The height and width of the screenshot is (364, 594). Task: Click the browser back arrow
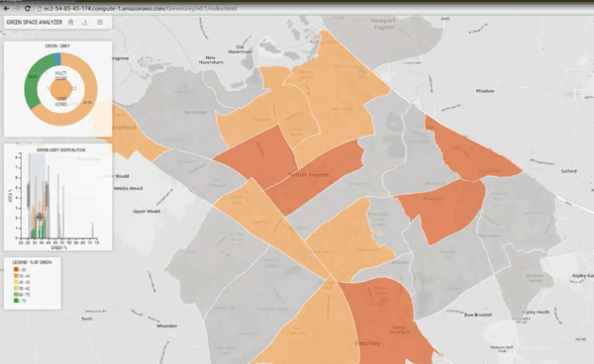(x=6, y=8)
